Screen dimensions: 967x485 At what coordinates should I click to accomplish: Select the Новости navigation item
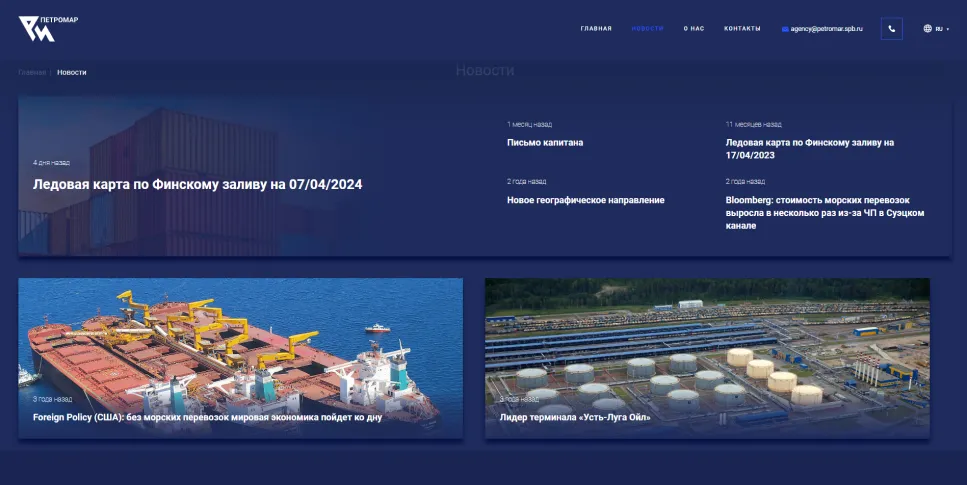(x=647, y=29)
